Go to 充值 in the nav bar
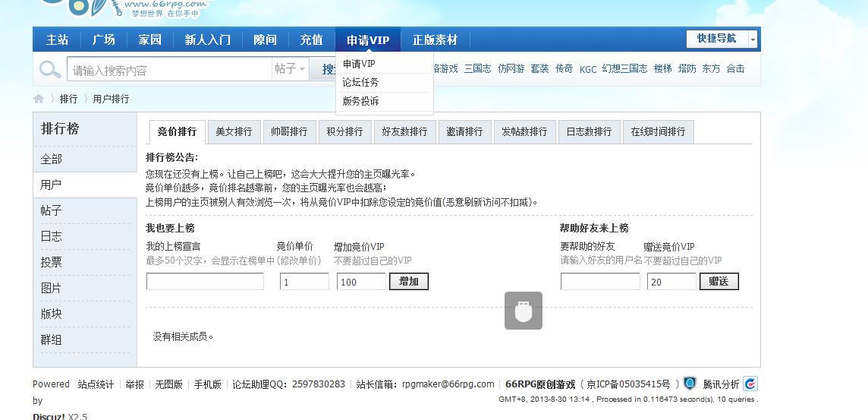 tap(311, 40)
